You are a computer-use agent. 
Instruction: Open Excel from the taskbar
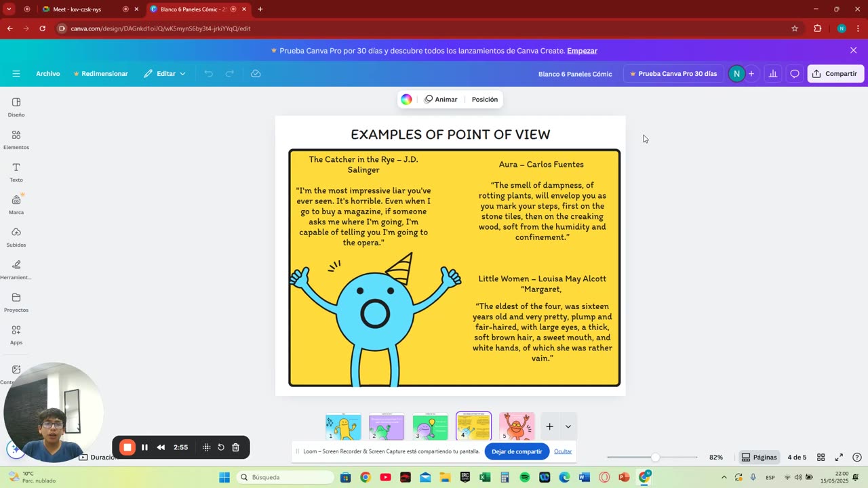(485, 477)
